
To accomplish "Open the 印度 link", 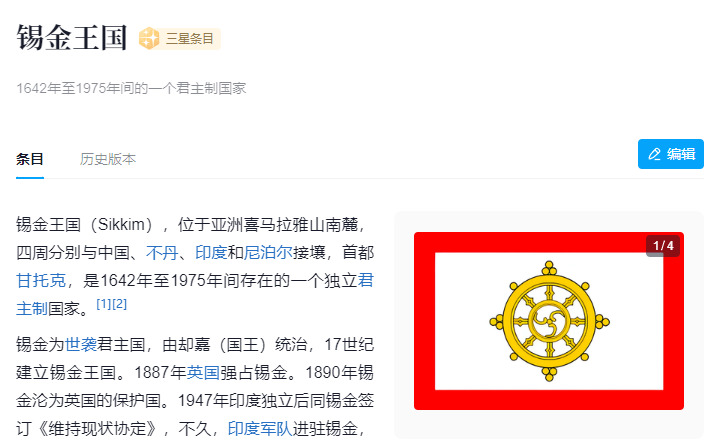I will pyautogui.click(x=211, y=253).
